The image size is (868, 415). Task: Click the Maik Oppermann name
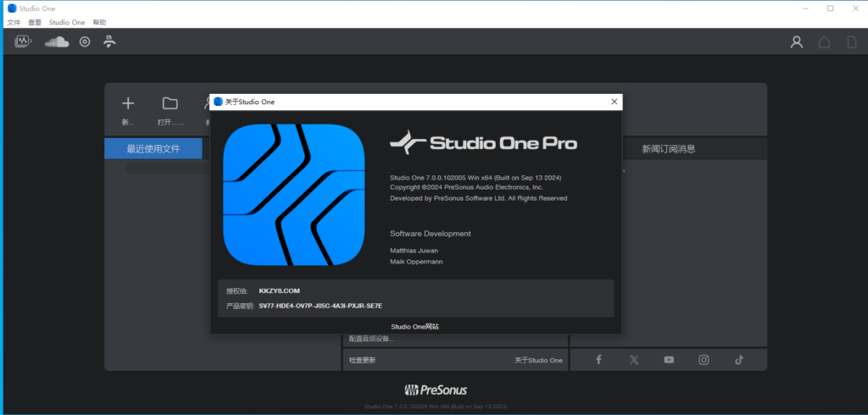tap(415, 262)
